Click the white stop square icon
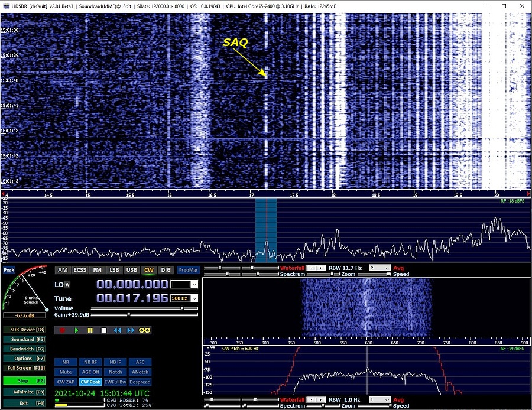Viewport: 532px width, 410px height. pyautogui.click(x=103, y=330)
